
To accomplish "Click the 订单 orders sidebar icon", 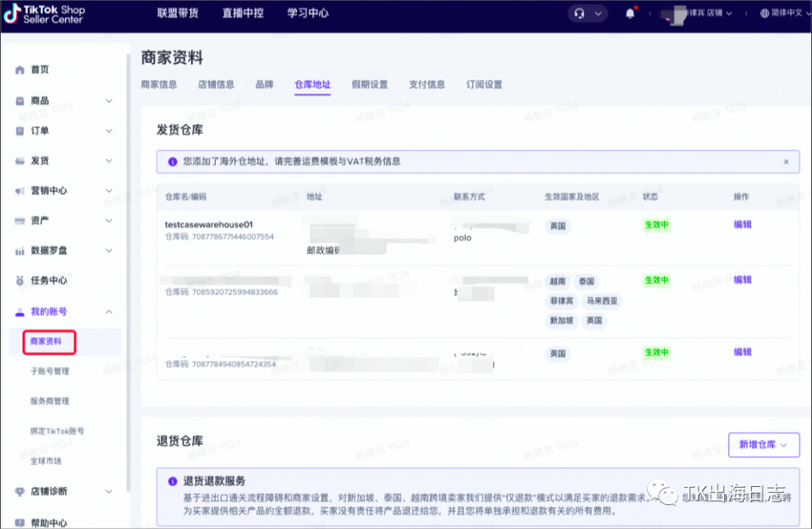I will [x=20, y=131].
